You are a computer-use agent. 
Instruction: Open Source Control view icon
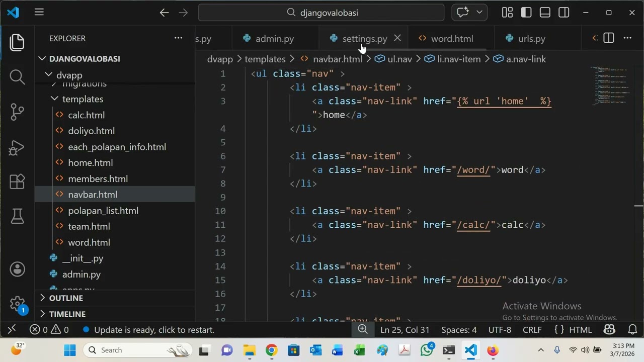pyautogui.click(x=17, y=112)
